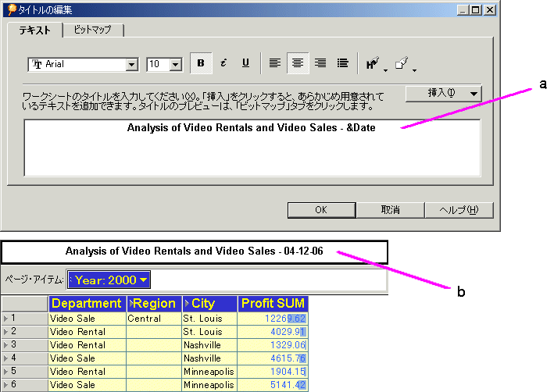The height and width of the screenshot is (392, 554).
Task: Click the 5141.42 profit cell
Action: point(273,385)
